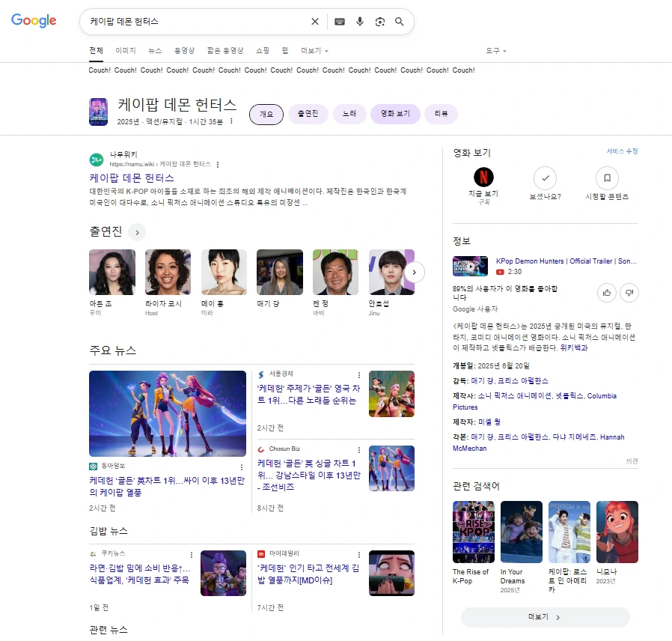The image size is (672, 641).
Task: Open cast photo of 안효섭
Action: point(391,273)
